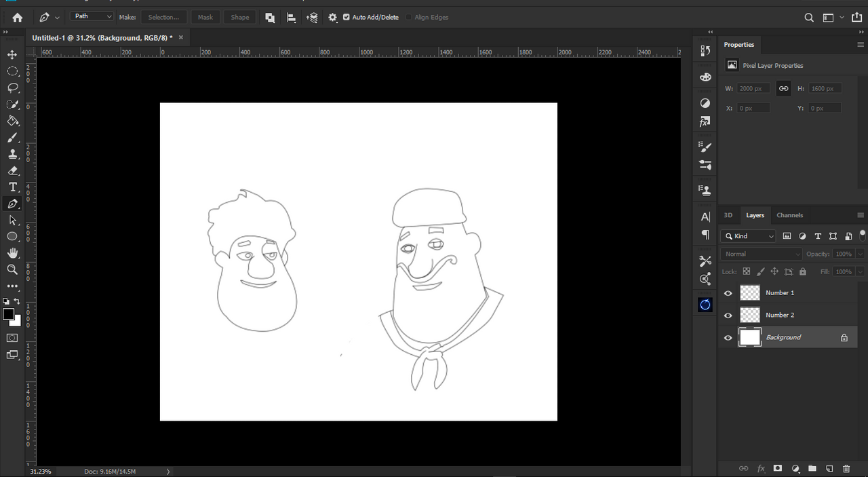Switch to the Channels tab
This screenshot has width=868, height=477.
point(789,215)
